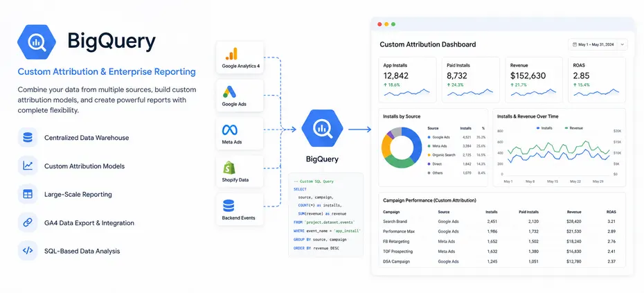This screenshot has height=293, width=644.
Task: Select the Google Analytics 4 source card icon
Action: point(231,54)
